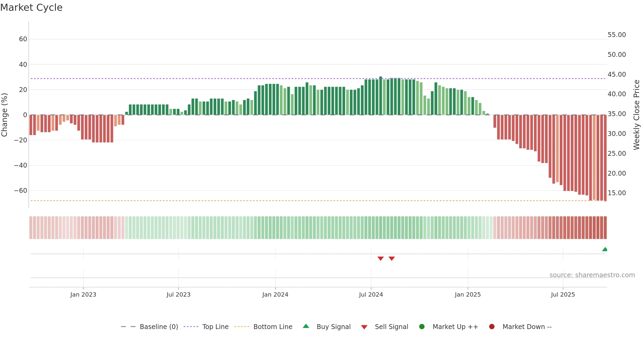
Task: Click the Market Down -- legend label
Action: coord(527,327)
